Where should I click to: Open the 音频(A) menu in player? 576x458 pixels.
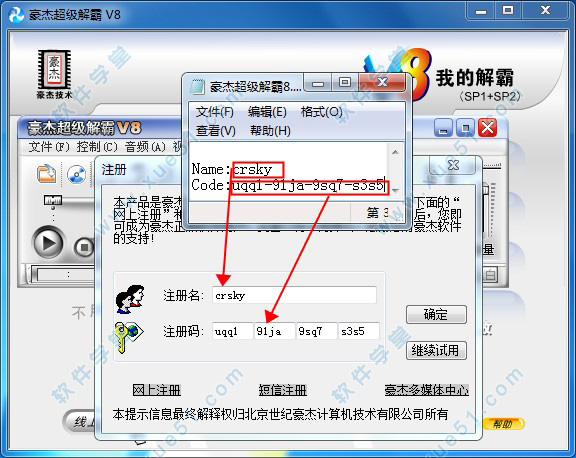(145, 147)
